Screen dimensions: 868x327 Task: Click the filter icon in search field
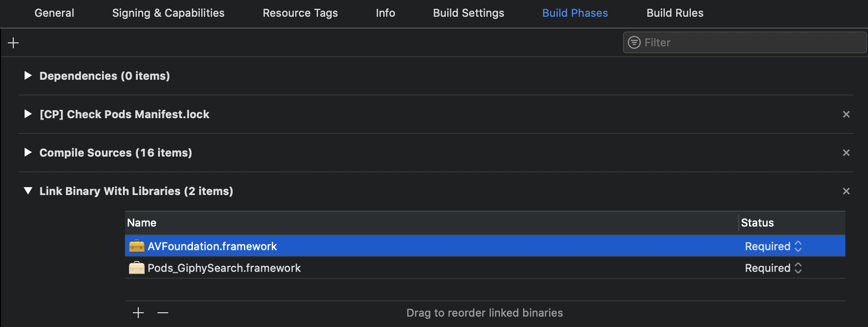point(634,42)
